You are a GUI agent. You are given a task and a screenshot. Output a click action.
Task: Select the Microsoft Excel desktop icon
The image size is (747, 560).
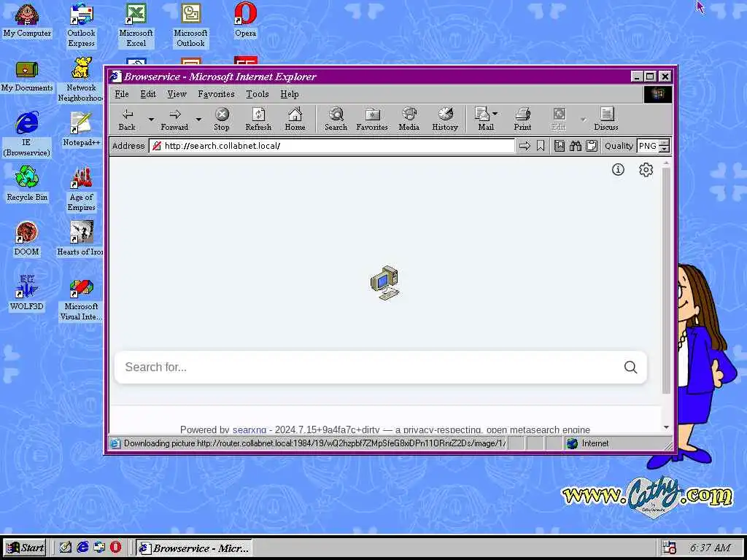(136, 25)
